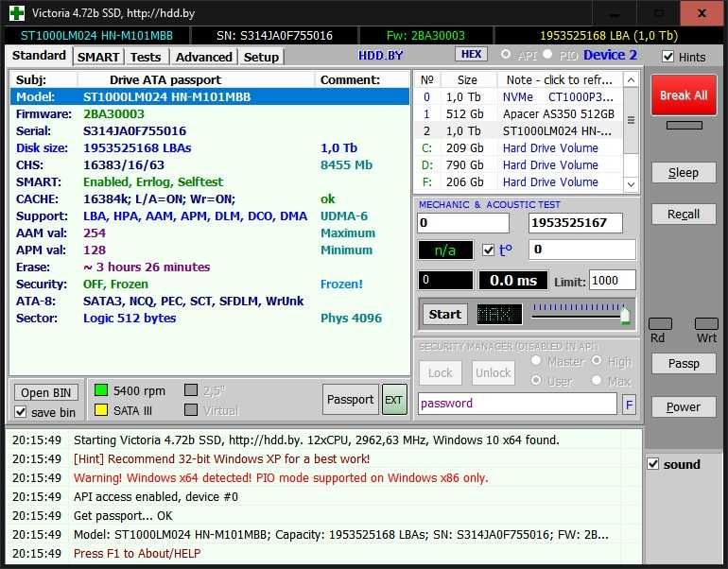Select the F: 206 Gb volume row

coord(518,181)
